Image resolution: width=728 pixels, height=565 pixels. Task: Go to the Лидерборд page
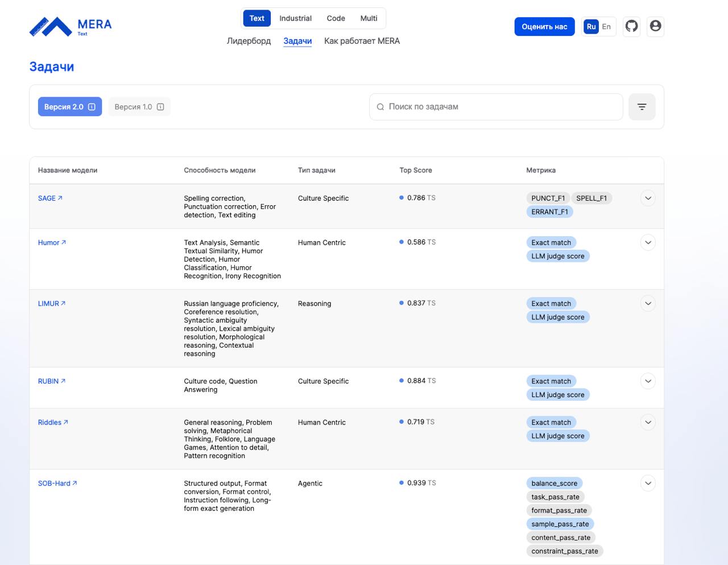pyautogui.click(x=249, y=41)
